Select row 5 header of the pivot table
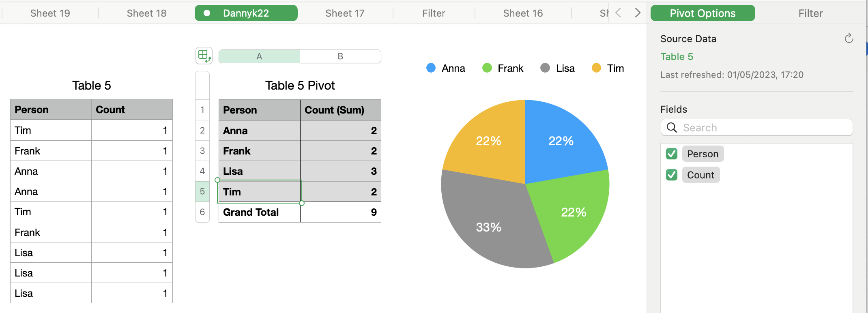Image resolution: width=868 pixels, height=313 pixels. point(202,191)
